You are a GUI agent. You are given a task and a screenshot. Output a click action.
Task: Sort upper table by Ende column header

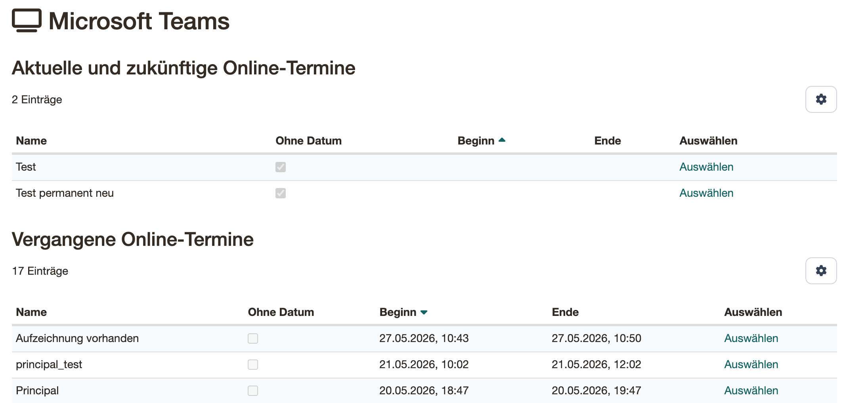(x=608, y=141)
